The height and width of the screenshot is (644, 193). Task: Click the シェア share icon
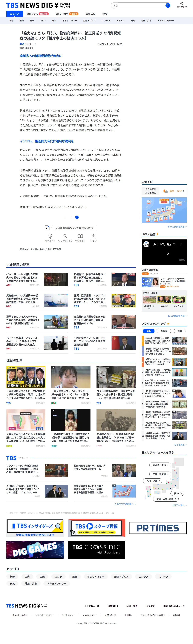[x=93, y=238]
